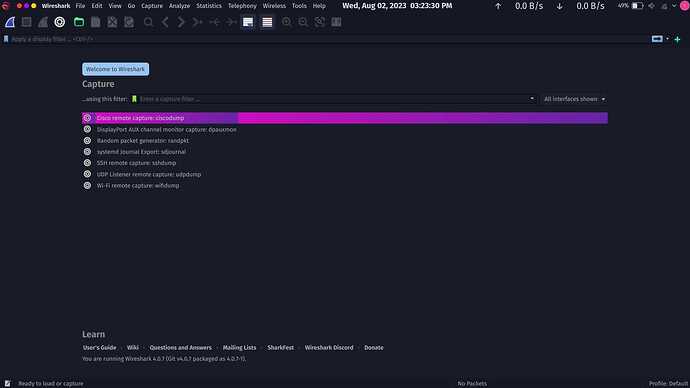Open a capture file with the green folder icon
This screenshot has height=388, width=690.
[x=79, y=22]
